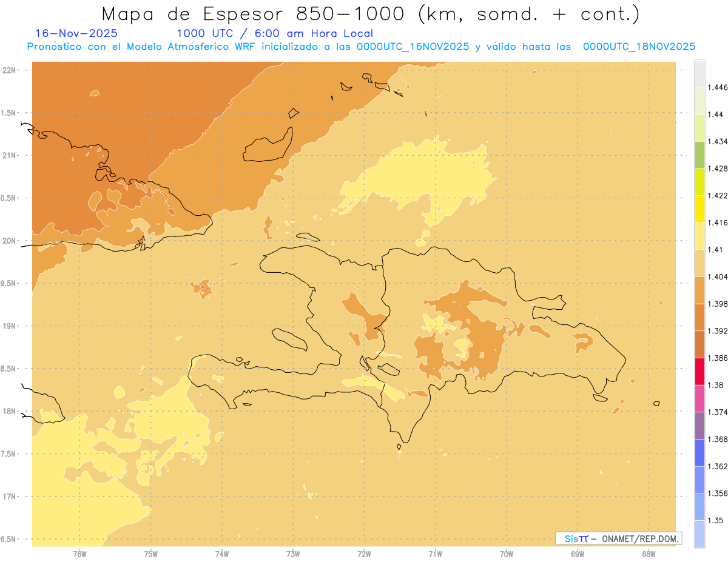Viewport: 728px width, 562px height.
Task: Click the time text '1000 UTC / 6:00 am Hora Local'
Action: click(275, 34)
